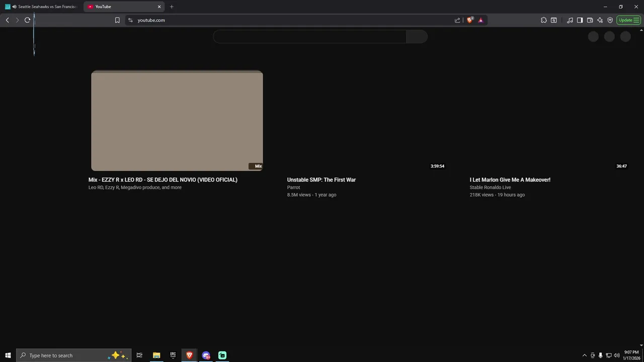Image resolution: width=644 pixels, height=362 pixels.
Task: Click the YouTube search box
Action: tap(309, 37)
